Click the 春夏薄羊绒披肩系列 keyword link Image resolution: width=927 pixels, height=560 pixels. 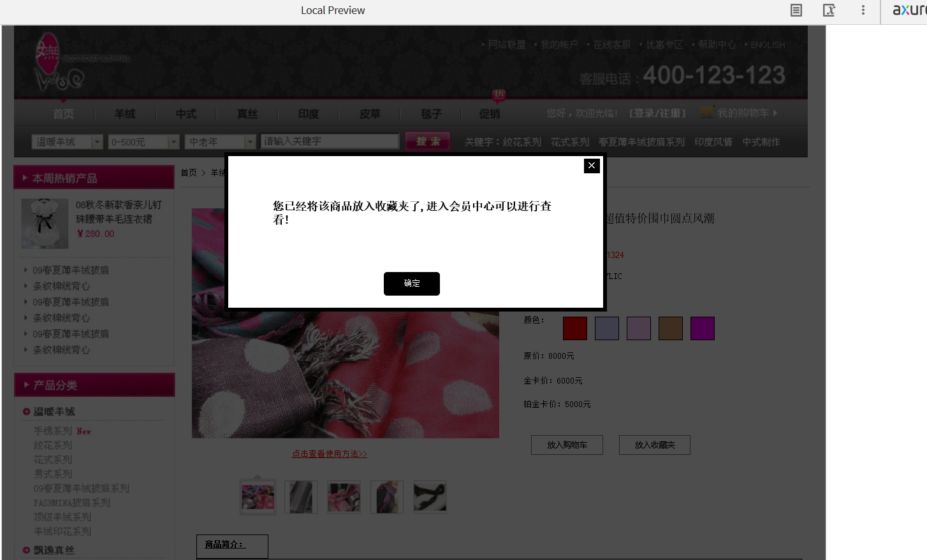pyautogui.click(x=641, y=141)
